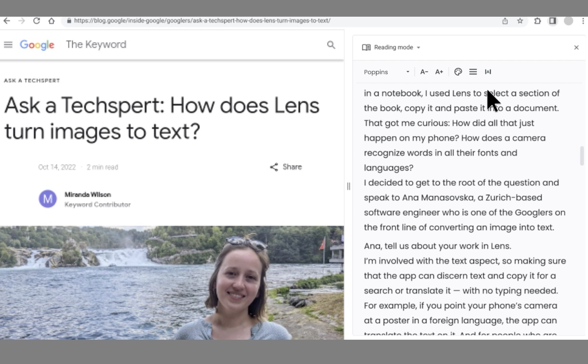The height and width of the screenshot is (364, 588).
Task: Search the Keyword blog with magnifier icon
Action: pyautogui.click(x=331, y=45)
